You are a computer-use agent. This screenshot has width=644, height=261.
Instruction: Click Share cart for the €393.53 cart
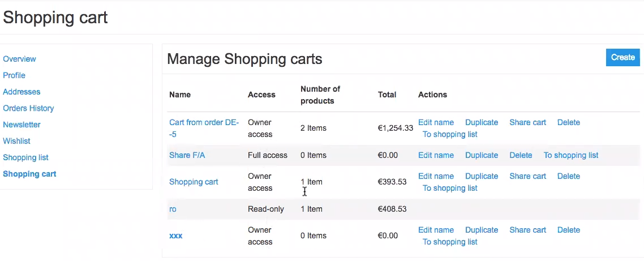527,176
